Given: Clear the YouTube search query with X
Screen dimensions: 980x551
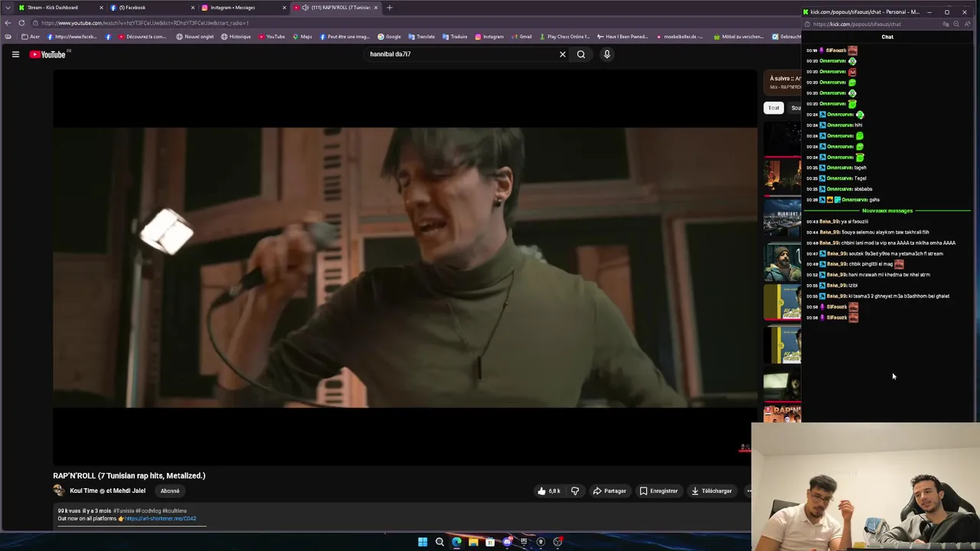Looking at the screenshot, I should coord(563,54).
